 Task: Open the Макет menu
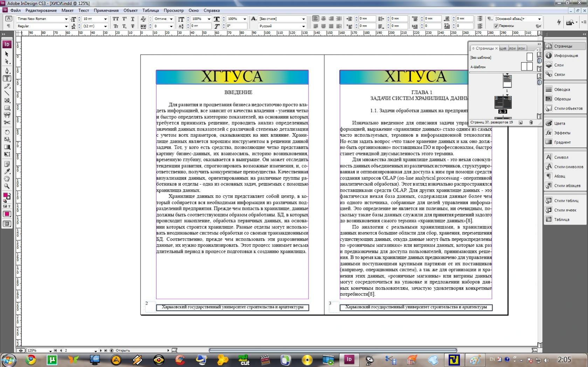(68, 10)
